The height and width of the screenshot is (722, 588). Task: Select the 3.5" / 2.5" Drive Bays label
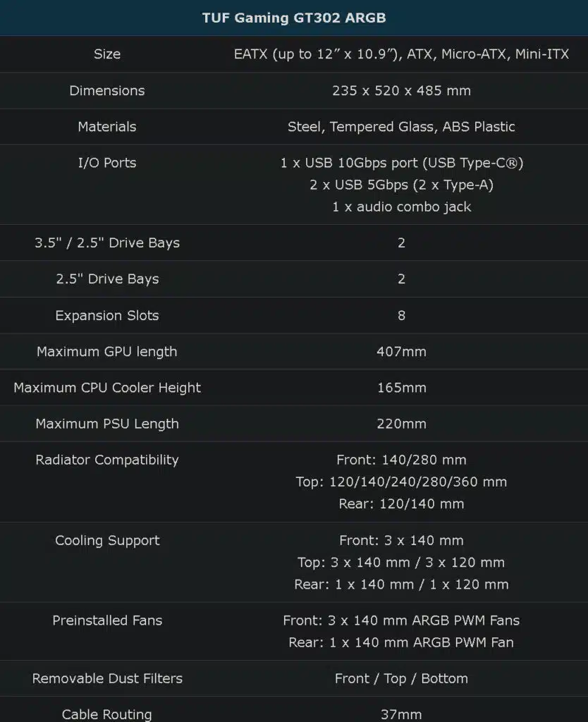107,243
